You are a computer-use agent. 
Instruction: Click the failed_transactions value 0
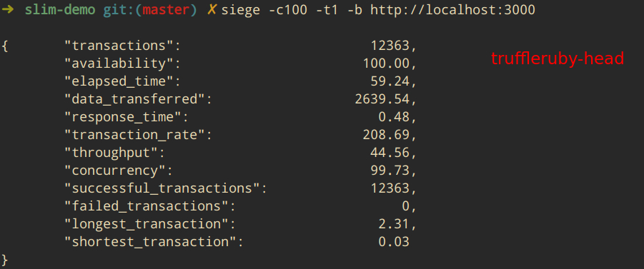point(406,206)
